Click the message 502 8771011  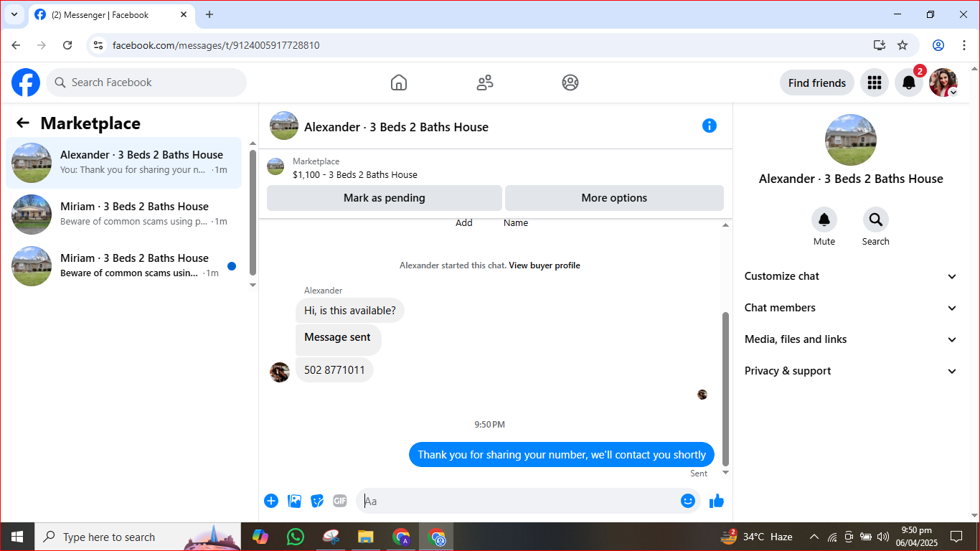coord(334,370)
